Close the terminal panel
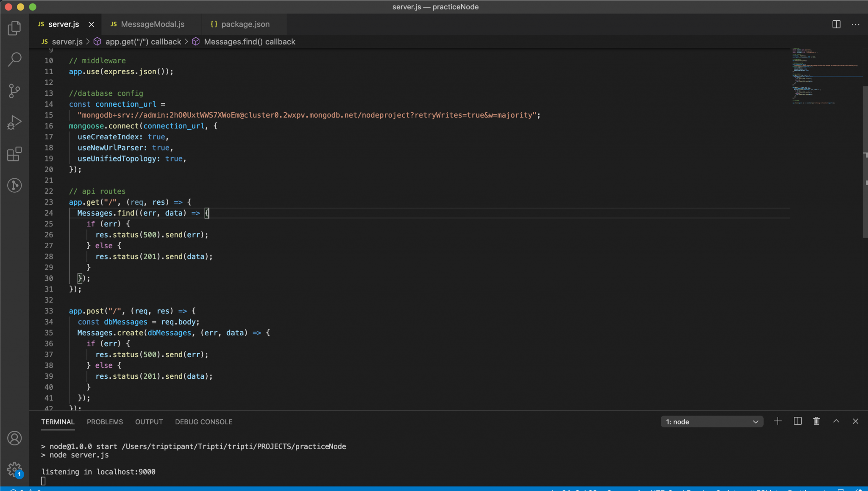 855,421
